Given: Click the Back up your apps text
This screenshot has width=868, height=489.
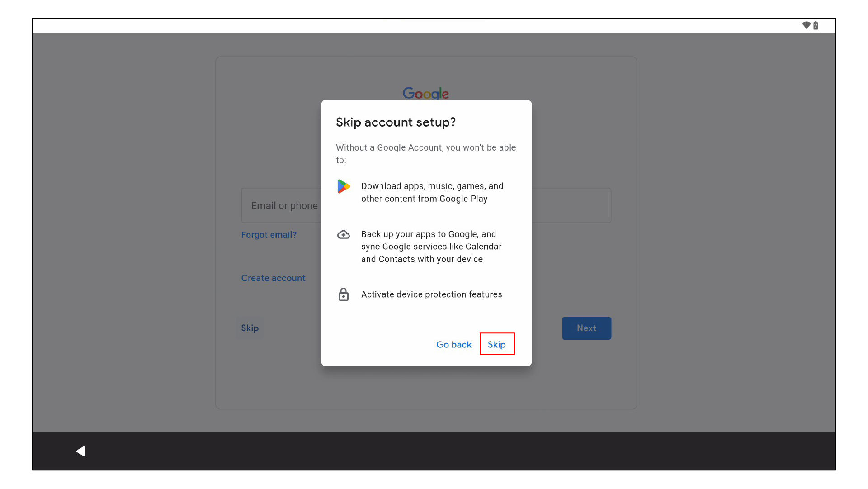Looking at the screenshot, I should [x=431, y=247].
